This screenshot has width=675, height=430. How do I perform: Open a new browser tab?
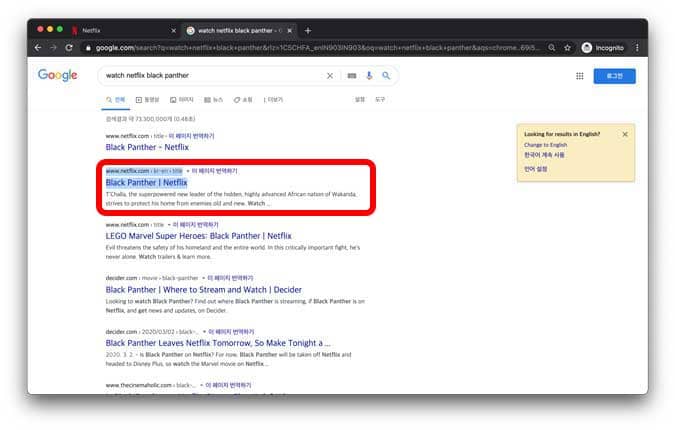pyautogui.click(x=308, y=30)
